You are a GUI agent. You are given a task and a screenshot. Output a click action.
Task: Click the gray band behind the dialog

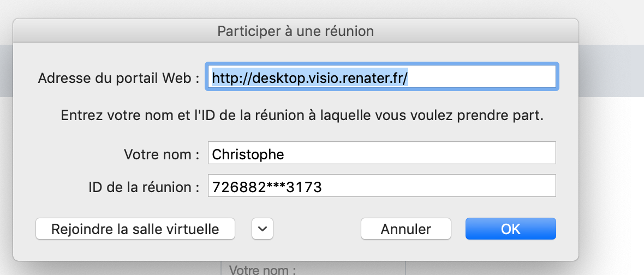coord(611,70)
